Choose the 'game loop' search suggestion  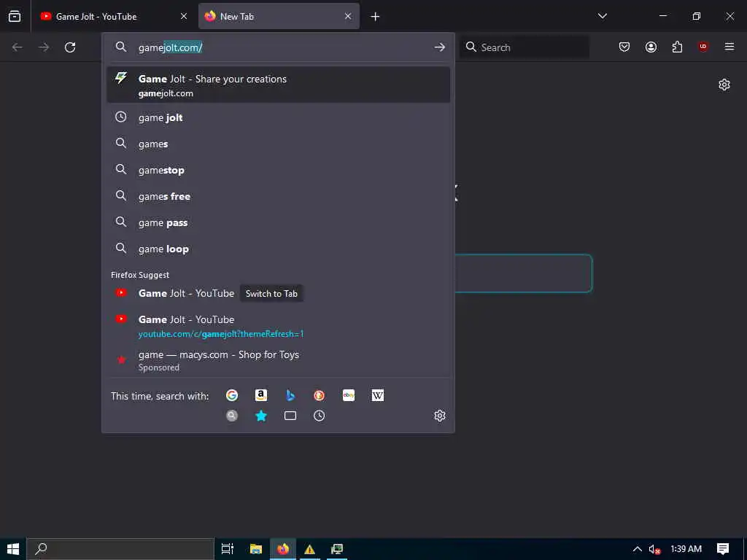click(278, 249)
